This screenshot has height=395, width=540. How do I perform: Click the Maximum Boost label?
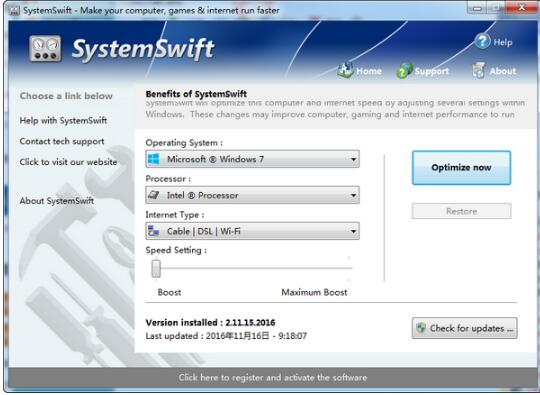pos(314,292)
